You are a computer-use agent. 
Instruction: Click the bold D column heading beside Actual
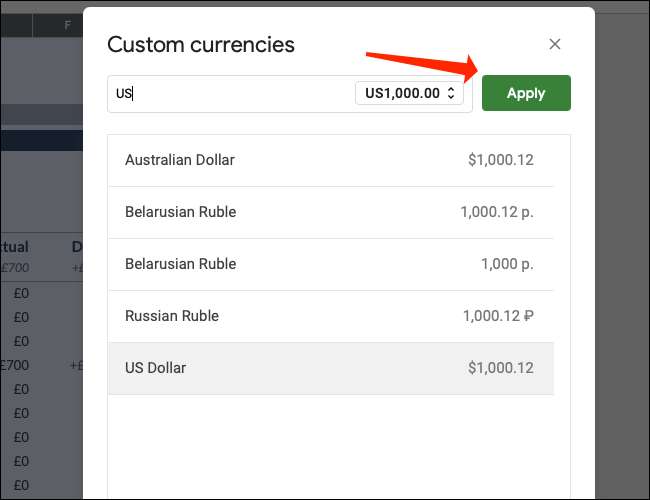(x=76, y=247)
